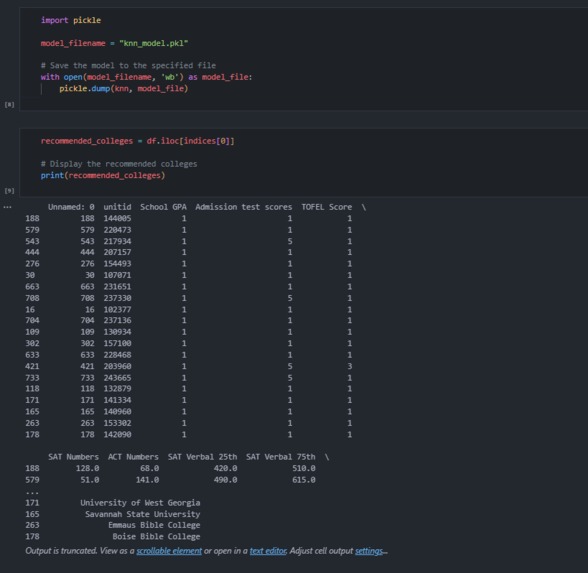Image resolution: width=588 pixels, height=573 pixels.
Task: Click unitid value 153302
Action: point(117,423)
